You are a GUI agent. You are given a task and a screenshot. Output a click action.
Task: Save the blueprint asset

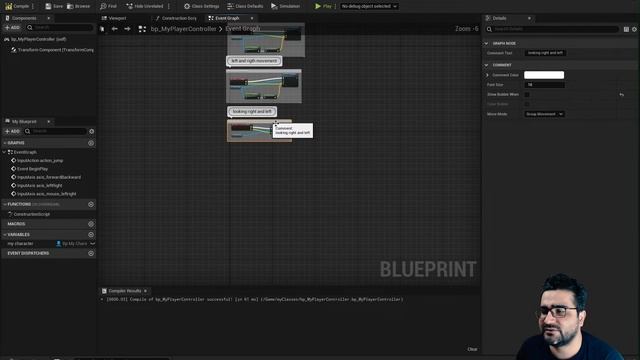pos(54,6)
